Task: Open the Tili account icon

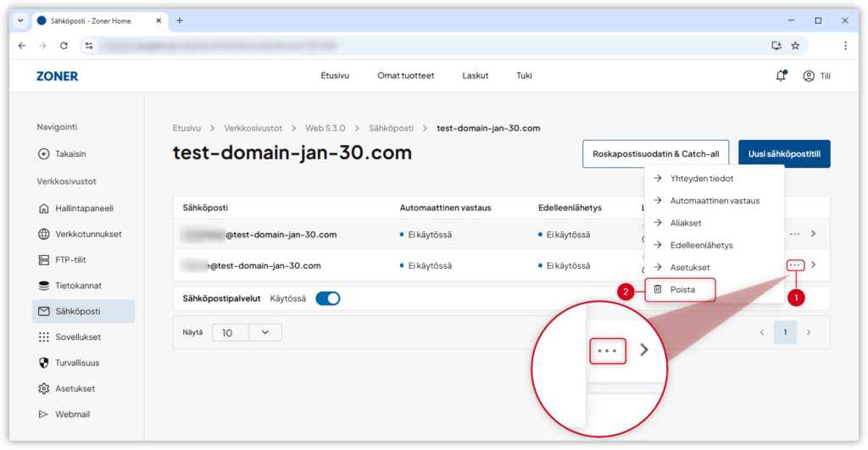Action: pyautogui.click(x=809, y=76)
